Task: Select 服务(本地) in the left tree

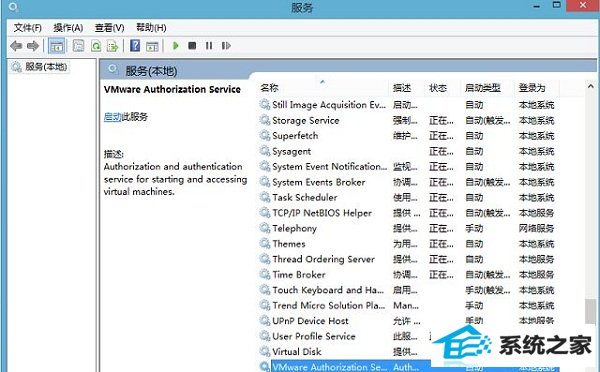Action: (46, 67)
